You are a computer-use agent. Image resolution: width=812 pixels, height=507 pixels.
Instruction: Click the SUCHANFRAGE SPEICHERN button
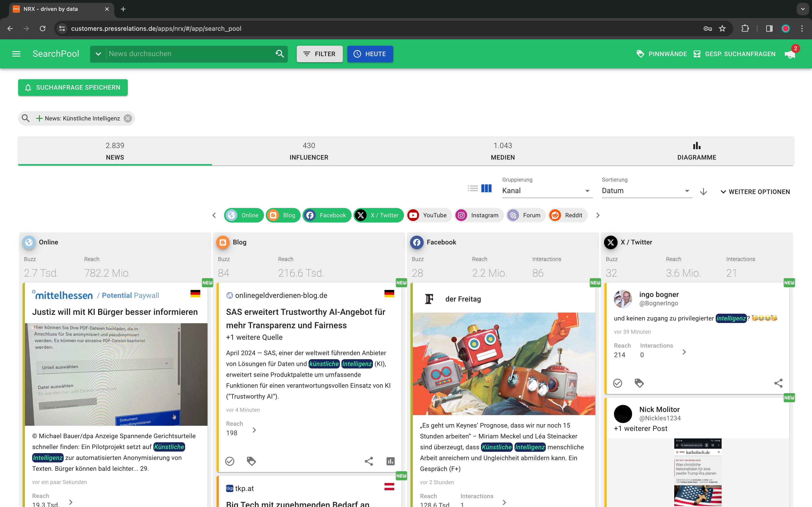point(73,88)
